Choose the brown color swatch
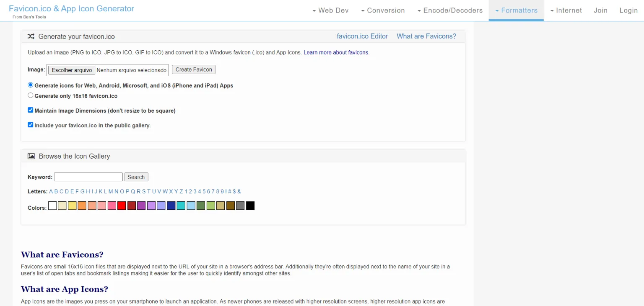This screenshot has height=306, width=644. pyautogui.click(x=231, y=206)
